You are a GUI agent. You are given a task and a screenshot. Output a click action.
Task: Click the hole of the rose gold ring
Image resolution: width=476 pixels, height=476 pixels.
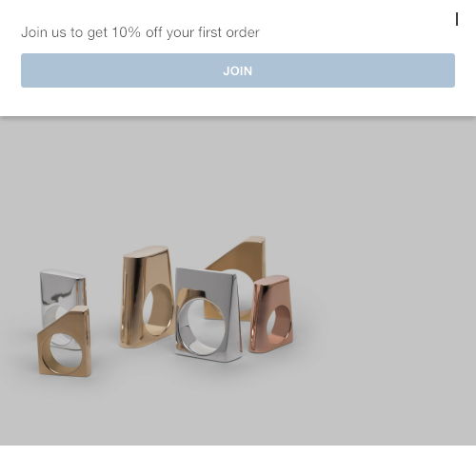[278, 324]
